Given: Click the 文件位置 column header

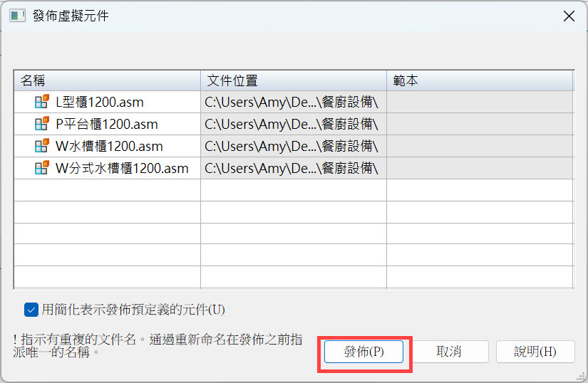Looking at the screenshot, I should point(293,80).
